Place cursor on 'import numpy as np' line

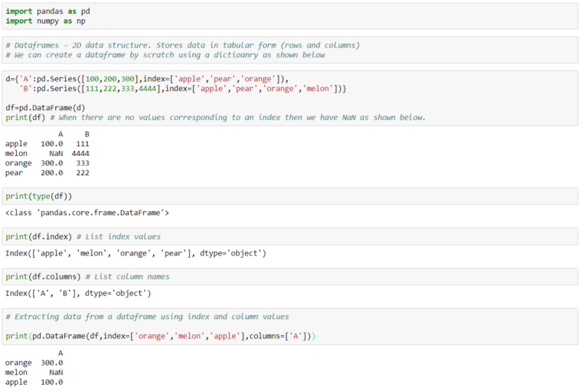[x=47, y=21]
